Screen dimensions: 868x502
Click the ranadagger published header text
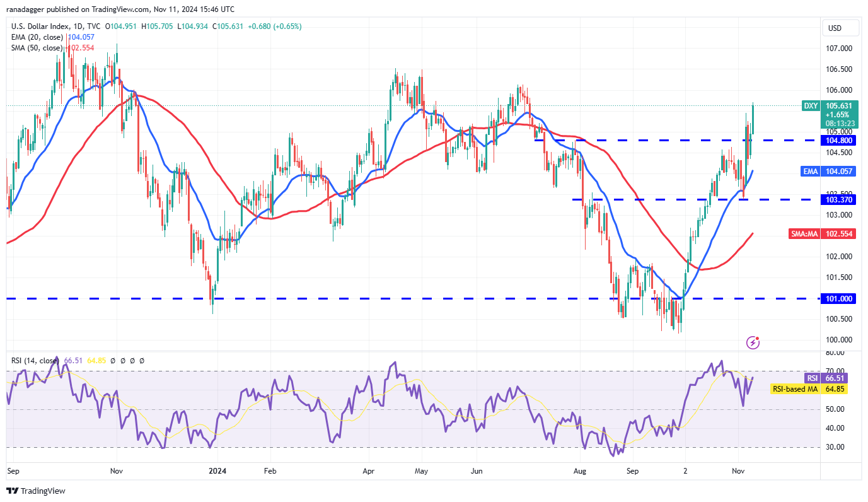120,9
